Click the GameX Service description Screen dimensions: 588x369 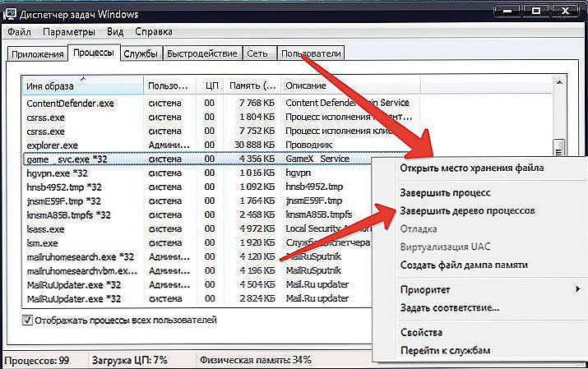coord(317,159)
